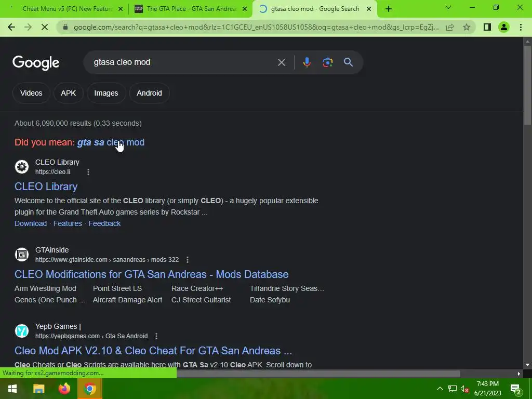Click the https://cleo.li URL text
Screen dimensions: 532x399
[52, 172]
